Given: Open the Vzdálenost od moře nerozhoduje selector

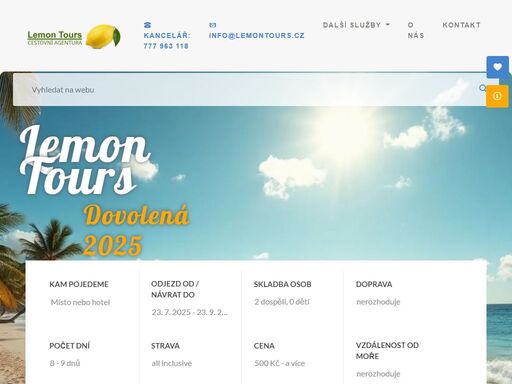Looking at the screenshot, I should pyautogui.click(x=378, y=374).
